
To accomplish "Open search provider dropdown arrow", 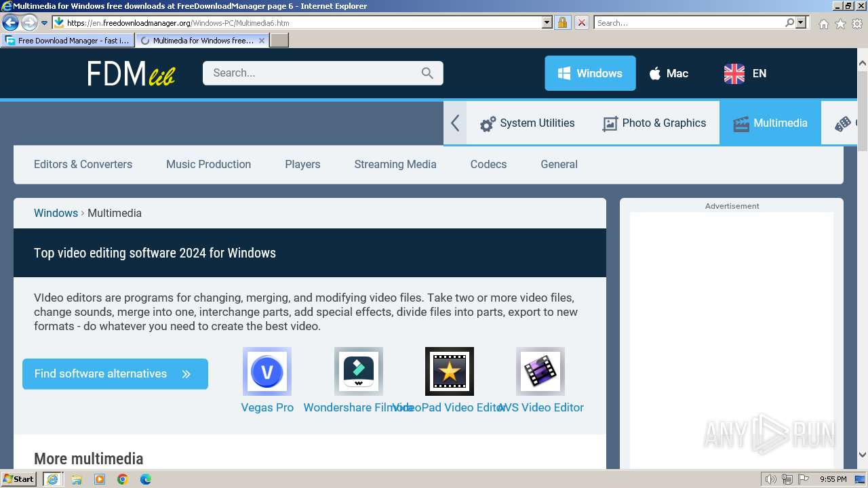I will click(x=801, y=22).
